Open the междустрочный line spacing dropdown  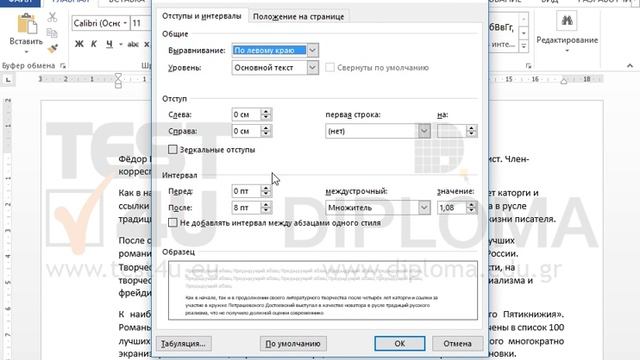click(424, 208)
